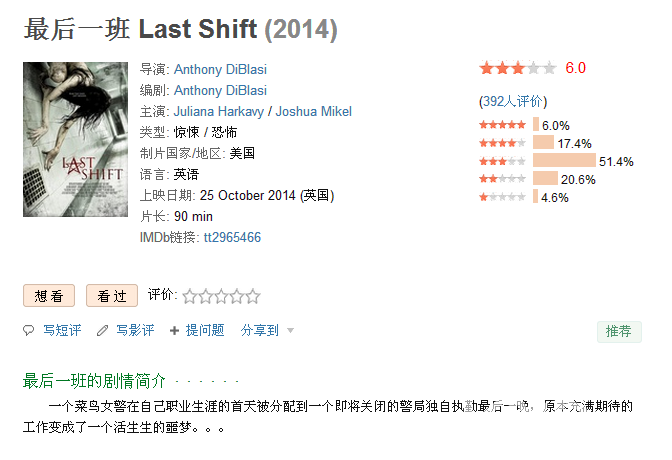Click the 51.4% three-star rating bar

coord(564,161)
